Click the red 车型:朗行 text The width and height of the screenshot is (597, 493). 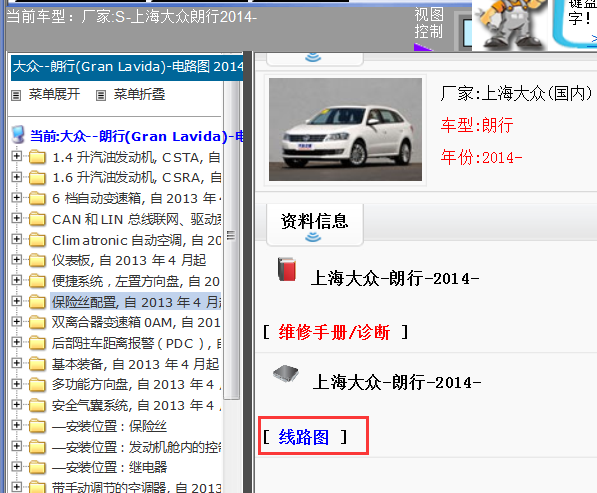(x=477, y=125)
